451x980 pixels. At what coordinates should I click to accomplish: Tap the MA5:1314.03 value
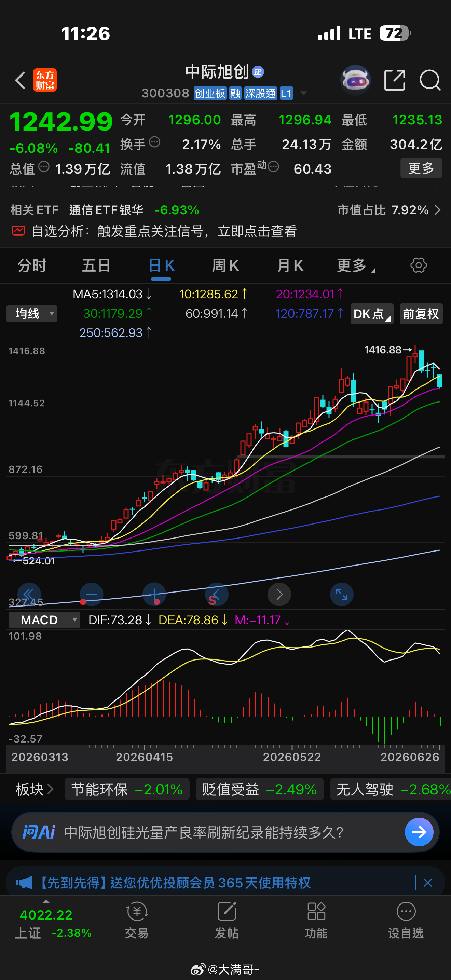[112, 294]
